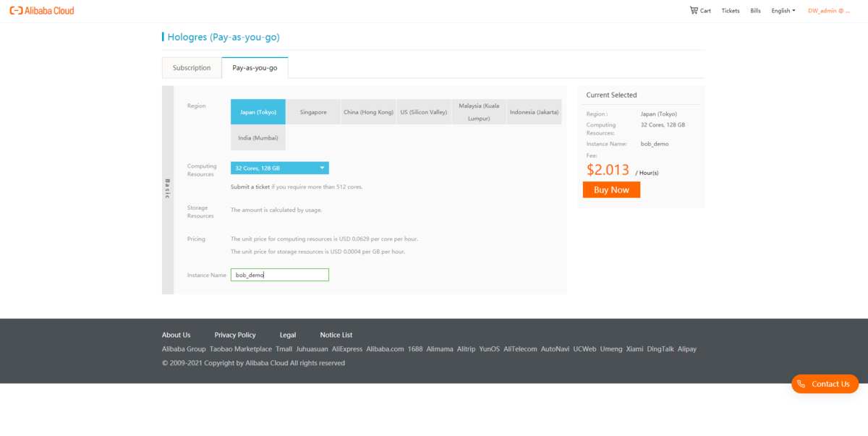The image size is (868, 436).
Task: Open the Alibaba Cloud logo home link
Action: click(41, 11)
